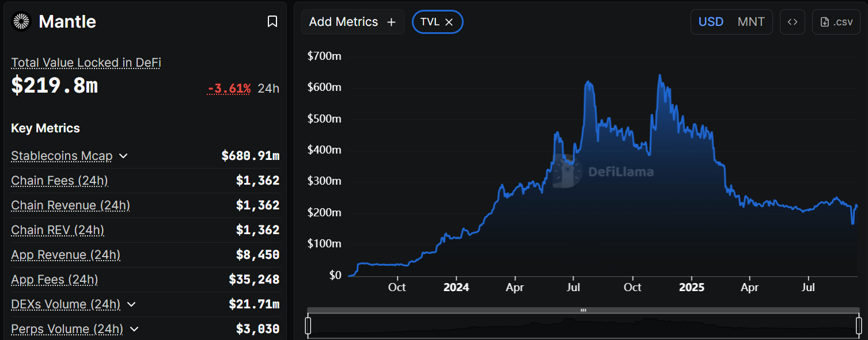Click the left range slider handle
This screenshot has height=340, width=868.
[308, 326]
